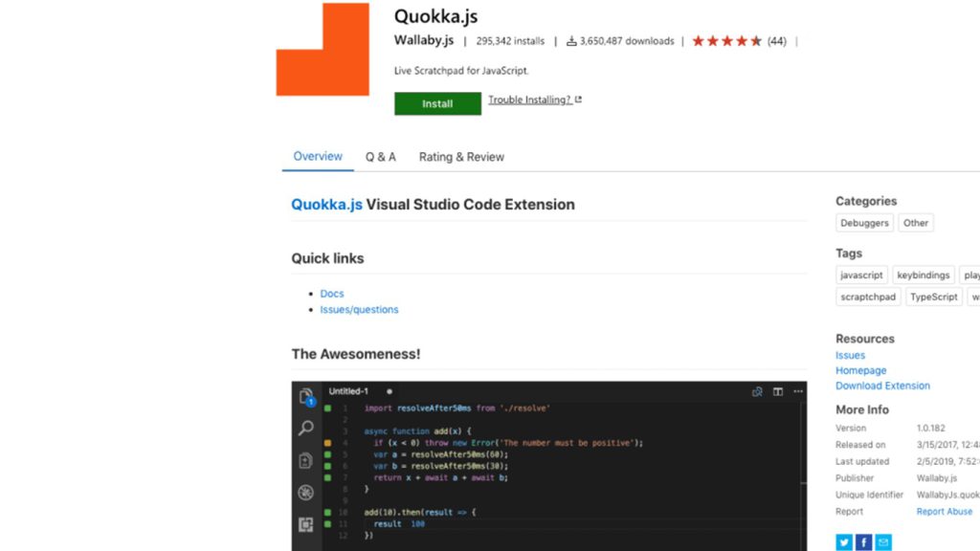
Task: Click 'The Awesomeness!' heading
Action: 356,354
